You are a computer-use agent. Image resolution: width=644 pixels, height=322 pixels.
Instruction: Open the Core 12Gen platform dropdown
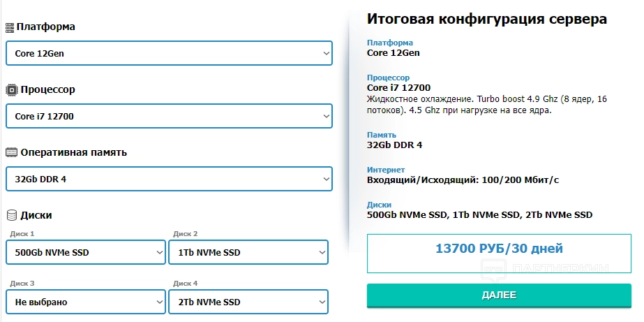169,53
